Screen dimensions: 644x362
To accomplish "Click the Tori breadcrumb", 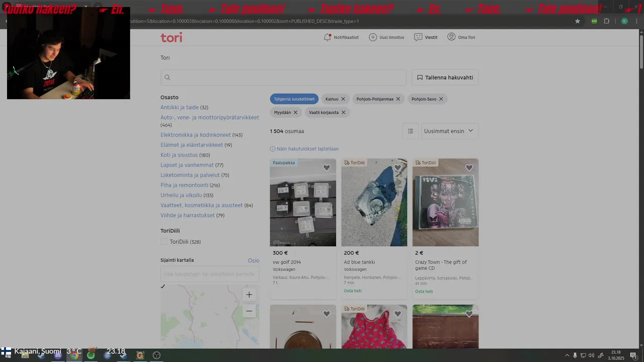I will 165,58.
